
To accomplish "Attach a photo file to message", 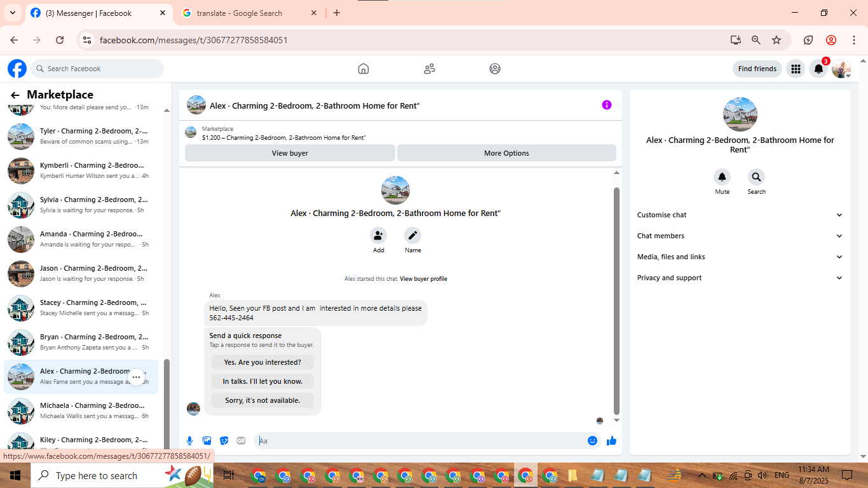I will [207, 440].
